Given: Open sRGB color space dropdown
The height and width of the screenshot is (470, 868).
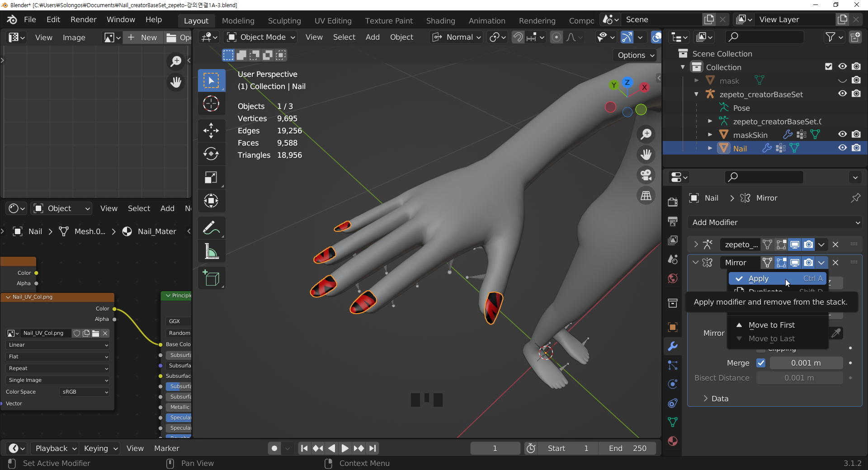Looking at the screenshot, I should point(85,392).
